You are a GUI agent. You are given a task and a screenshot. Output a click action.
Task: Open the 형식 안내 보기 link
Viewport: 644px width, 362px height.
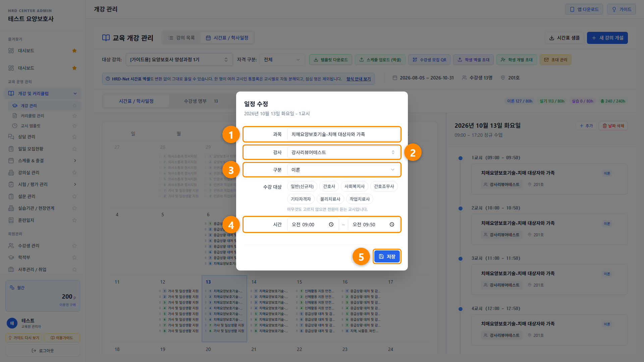point(358,79)
